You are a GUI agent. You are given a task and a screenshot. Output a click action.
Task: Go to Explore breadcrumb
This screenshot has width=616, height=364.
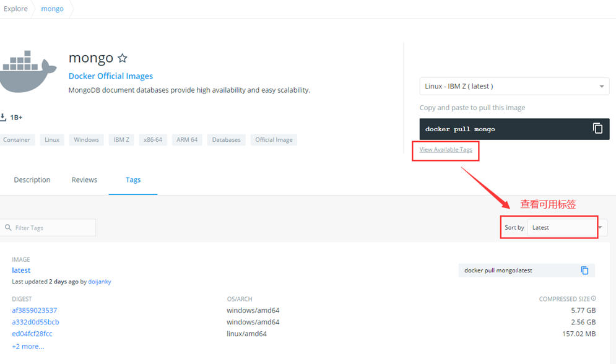click(15, 9)
